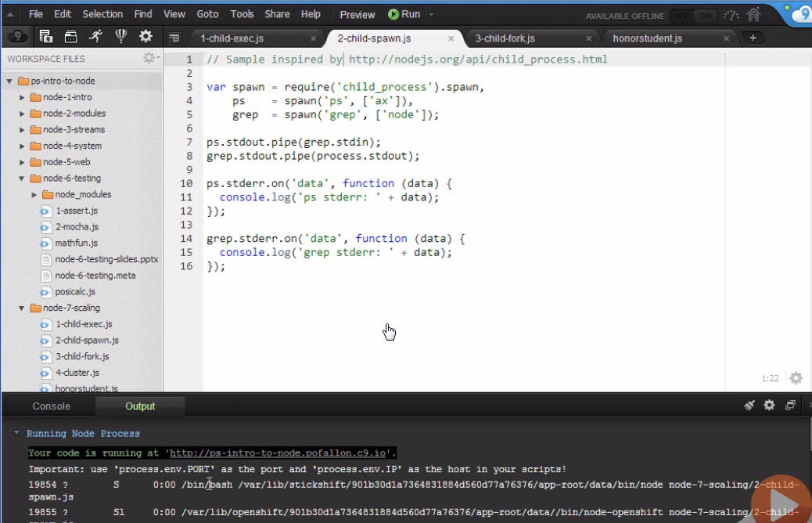This screenshot has width=812, height=523.
Task: Close the 1-child-exec.js tab
Action: point(314,38)
